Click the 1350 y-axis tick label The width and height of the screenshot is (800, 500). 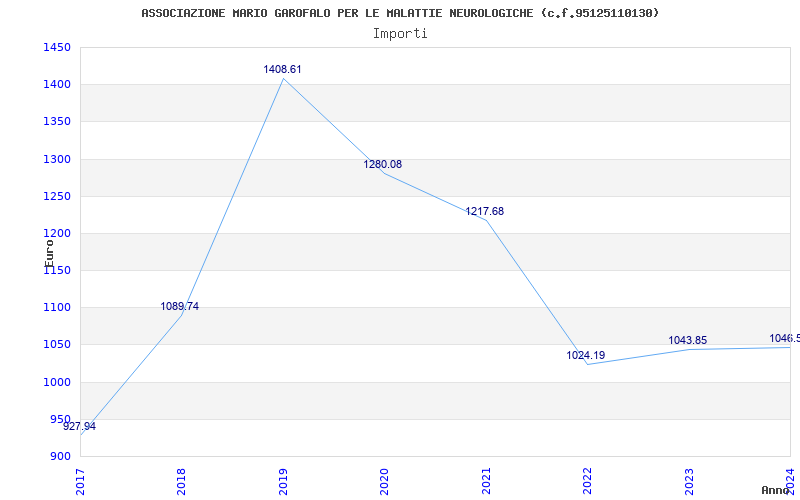pos(57,122)
